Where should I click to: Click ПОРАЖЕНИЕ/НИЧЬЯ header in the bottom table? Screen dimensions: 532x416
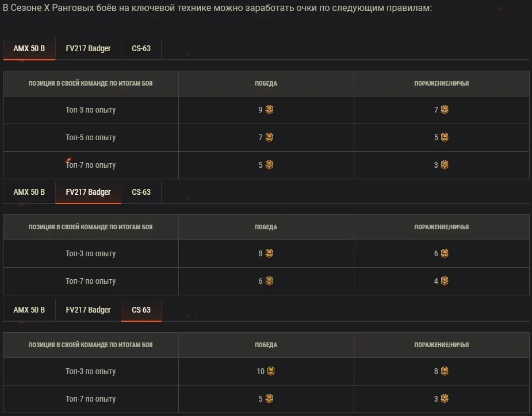441,345
